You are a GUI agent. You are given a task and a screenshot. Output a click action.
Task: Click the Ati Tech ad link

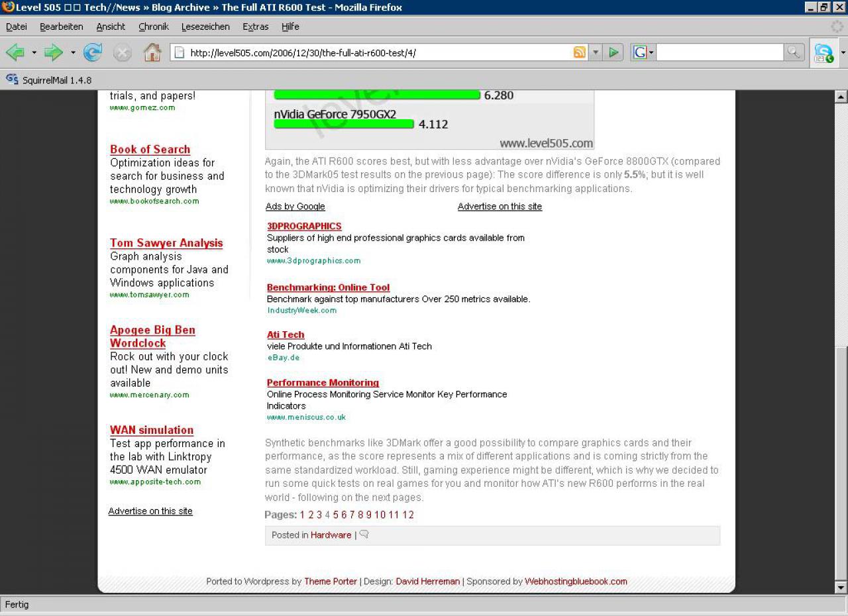point(286,335)
